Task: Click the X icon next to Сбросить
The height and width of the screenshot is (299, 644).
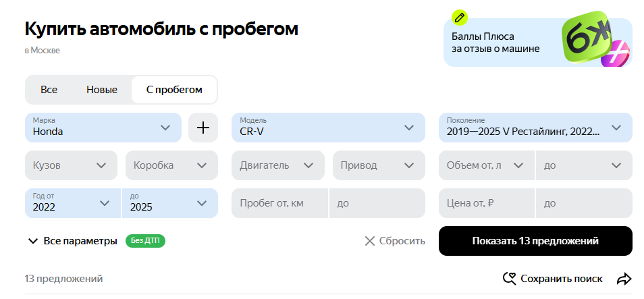Action: click(x=370, y=241)
